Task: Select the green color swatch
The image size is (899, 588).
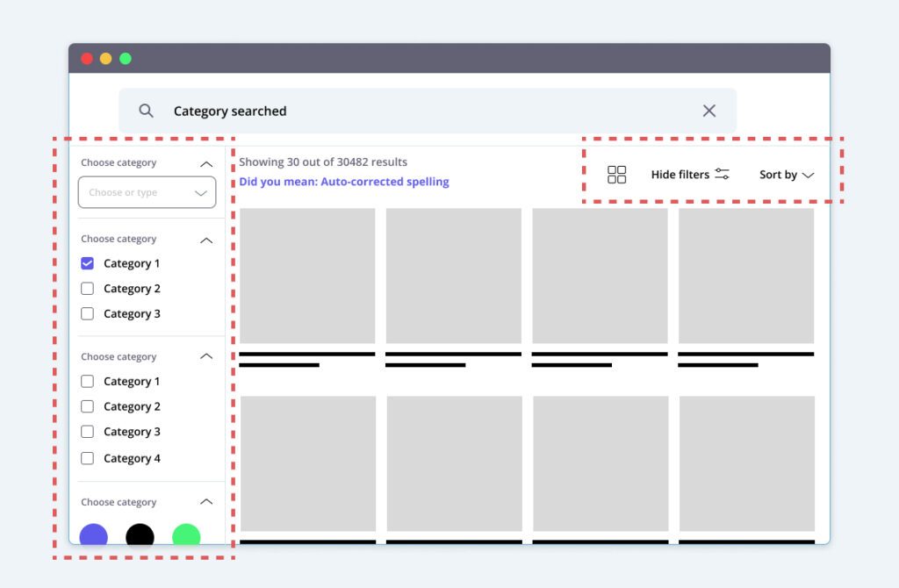Action: (x=186, y=534)
